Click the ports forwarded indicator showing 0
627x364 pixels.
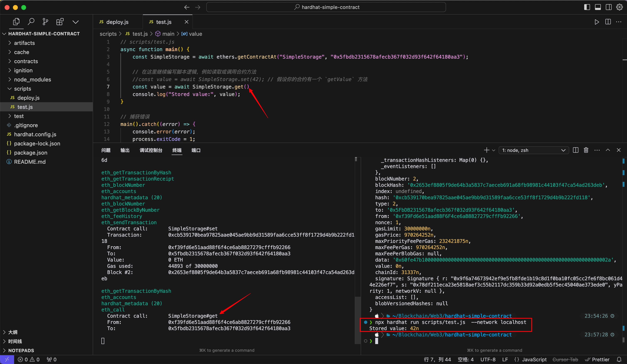pos(52,359)
